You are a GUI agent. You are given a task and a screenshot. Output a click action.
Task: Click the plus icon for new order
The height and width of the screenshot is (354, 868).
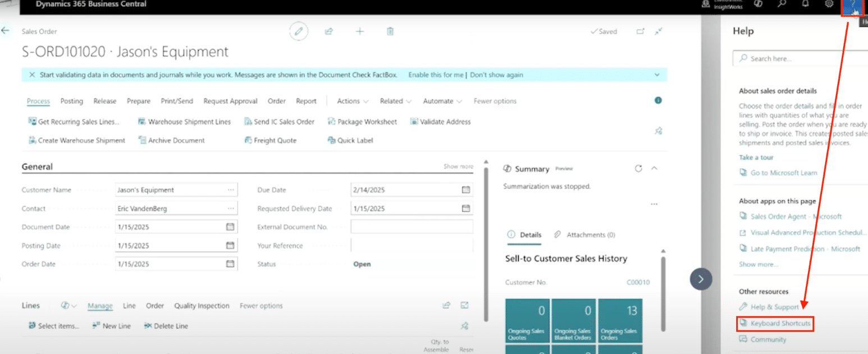360,32
